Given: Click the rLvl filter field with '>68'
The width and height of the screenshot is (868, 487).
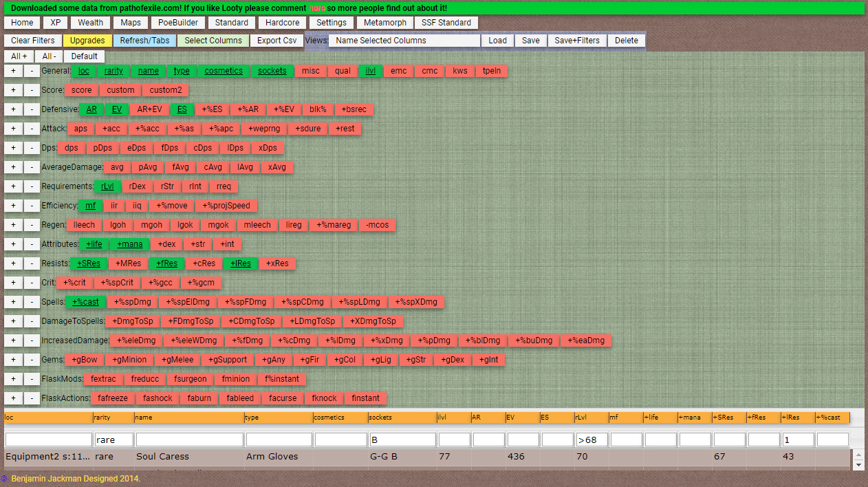Looking at the screenshot, I should tap(592, 440).
